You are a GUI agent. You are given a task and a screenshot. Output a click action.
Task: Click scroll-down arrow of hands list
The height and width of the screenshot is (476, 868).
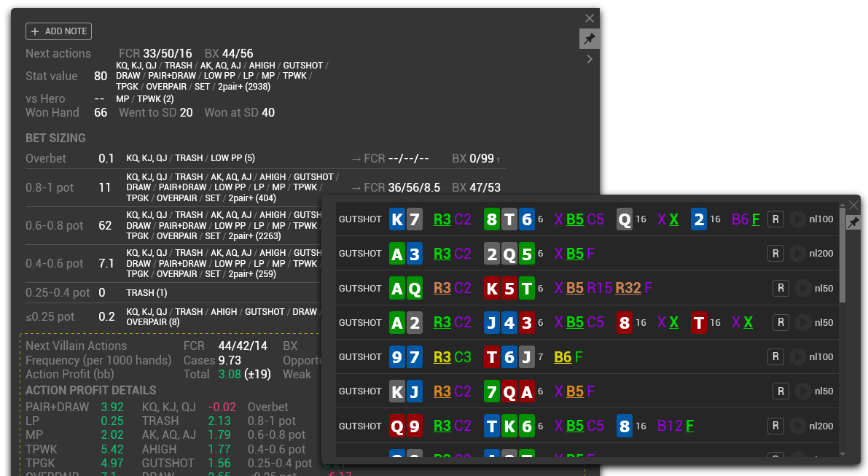tap(842, 454)
